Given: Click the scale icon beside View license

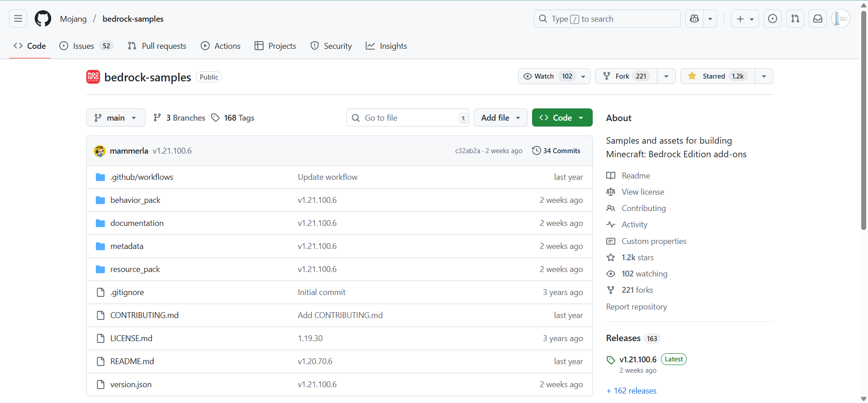Looking at the screenshot, I should pyautogui.click(x=611, y=192).
